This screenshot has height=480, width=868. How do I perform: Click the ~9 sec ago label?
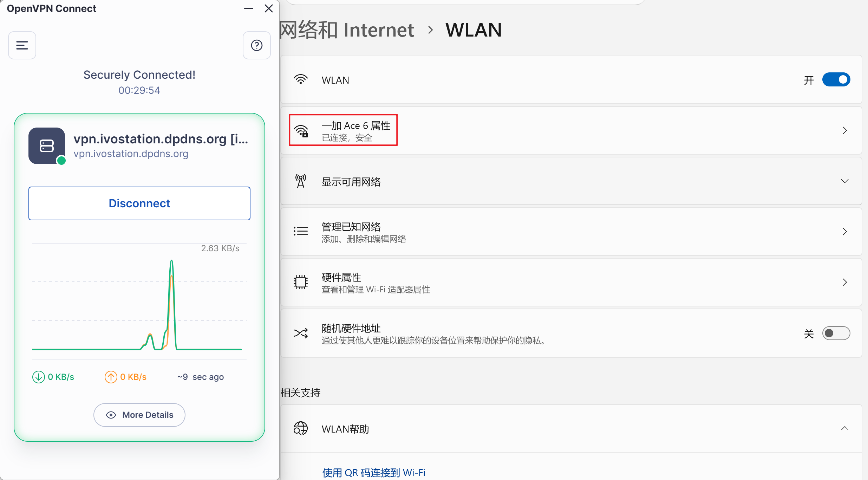201,377
